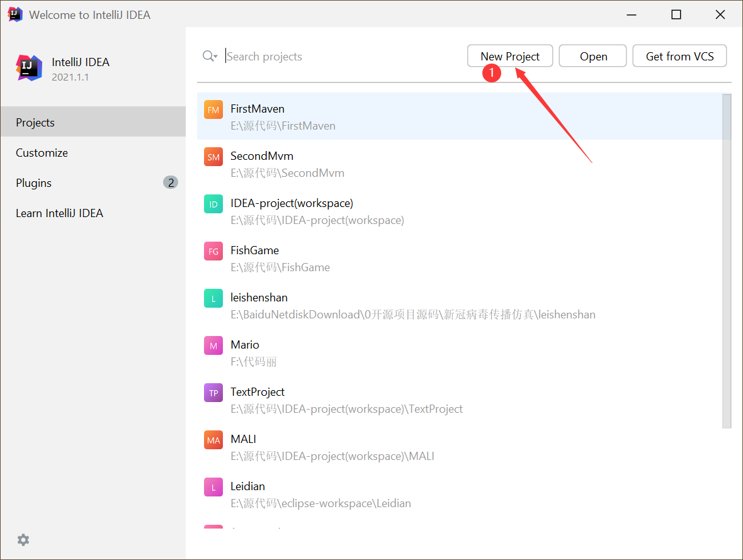Select the Projects tab in sidebar
This screenshot has width=743, height=560.
point(93,122)
